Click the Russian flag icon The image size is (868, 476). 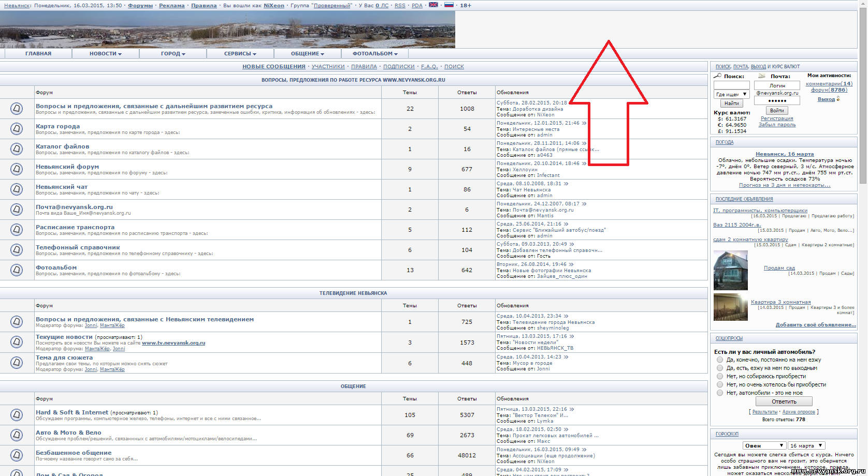(449, 5)
